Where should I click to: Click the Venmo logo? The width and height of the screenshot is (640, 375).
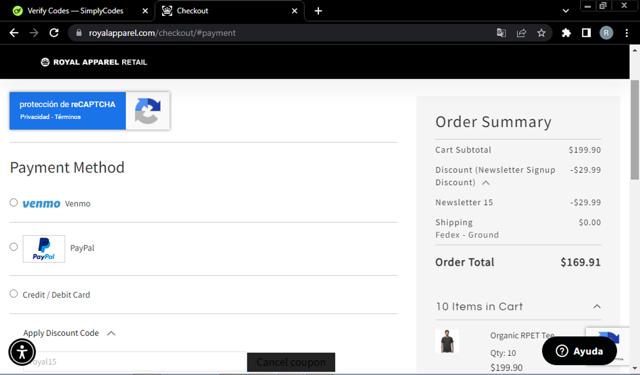tap(41, 203)
